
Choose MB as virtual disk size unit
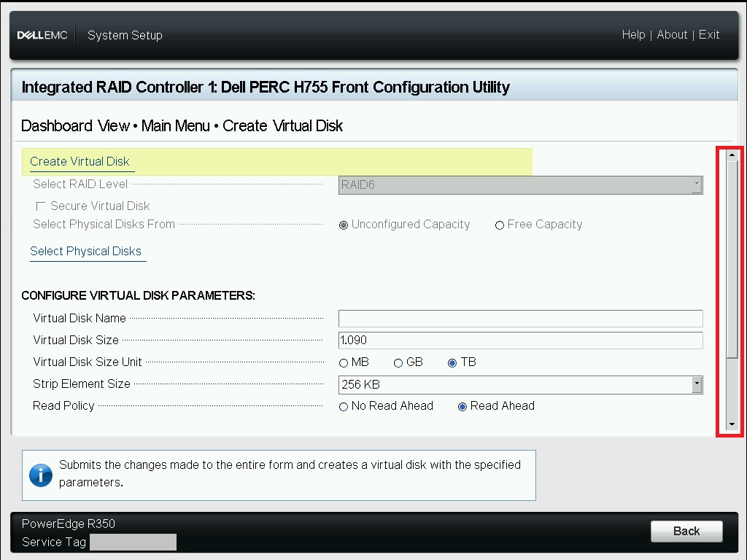(x=344, y=363)
